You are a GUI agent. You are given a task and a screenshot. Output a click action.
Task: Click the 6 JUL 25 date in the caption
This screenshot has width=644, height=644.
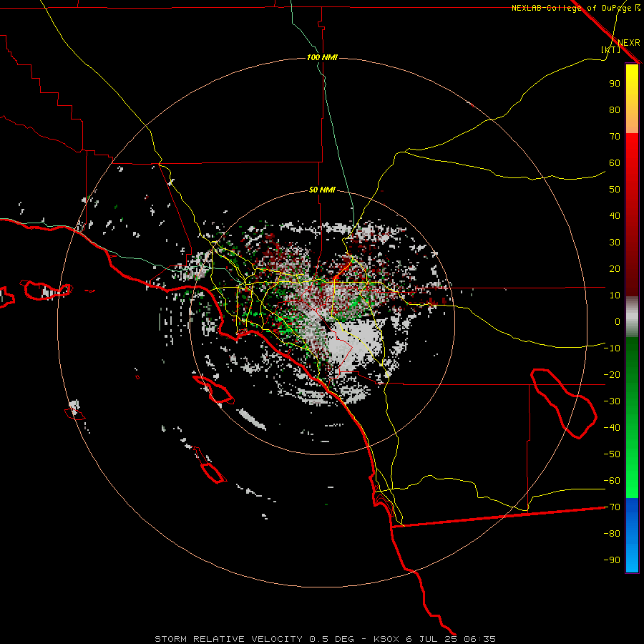pos(431,639)
